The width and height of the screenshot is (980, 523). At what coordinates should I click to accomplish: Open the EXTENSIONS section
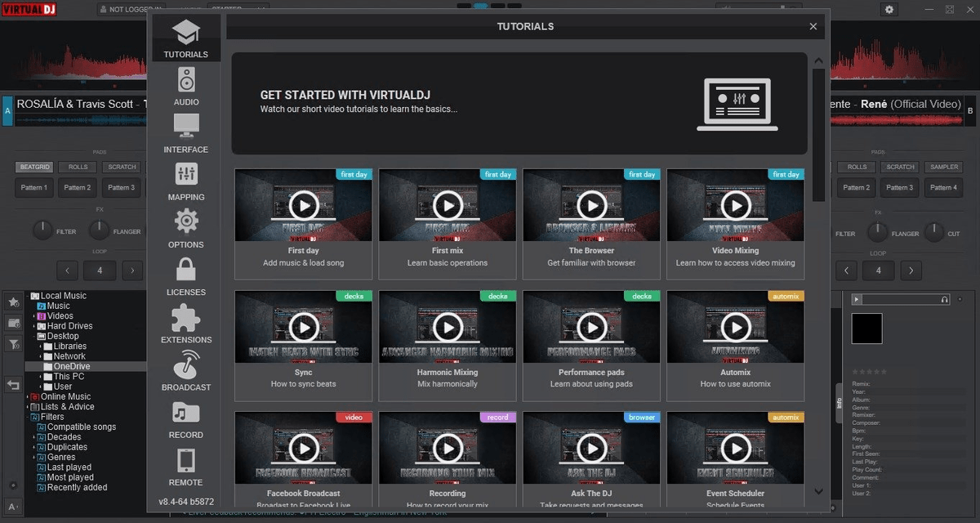pyautogui.click(x=185, y=324)
